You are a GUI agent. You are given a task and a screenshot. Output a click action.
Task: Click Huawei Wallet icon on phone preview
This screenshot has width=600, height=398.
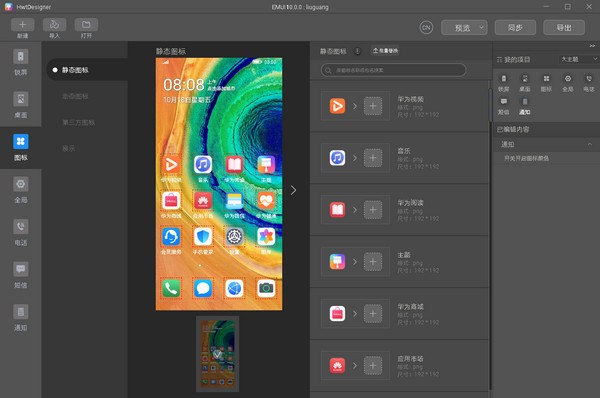234,201
